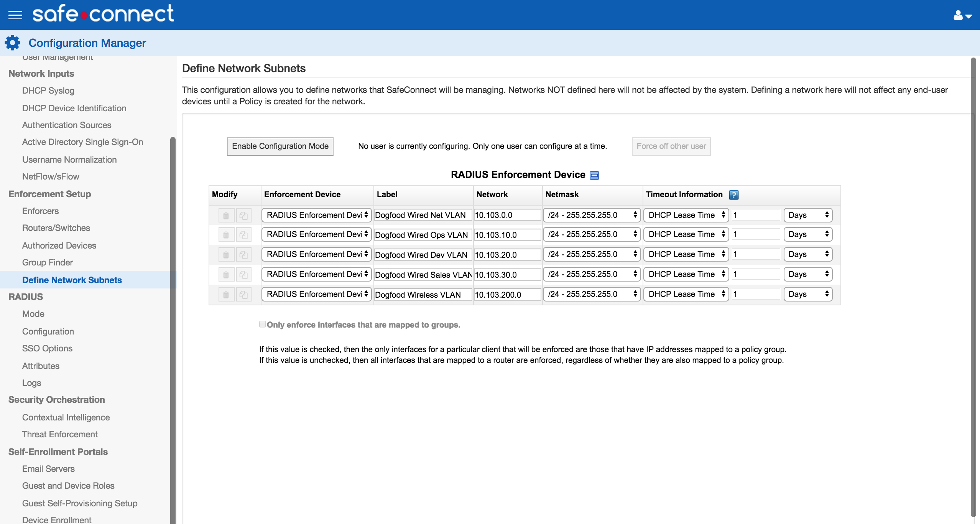Click Network field 10.103.10.0

point(507,235)
